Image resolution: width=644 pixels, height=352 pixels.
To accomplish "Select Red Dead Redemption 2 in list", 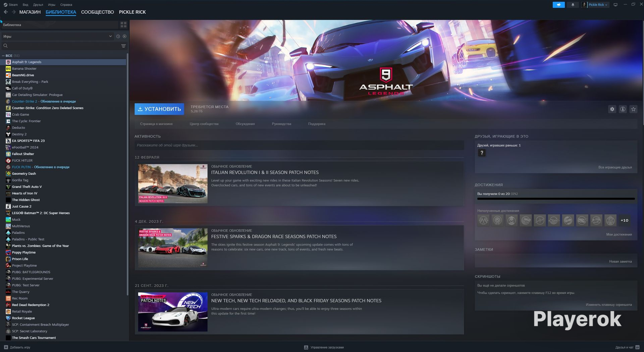I will 63,305.
